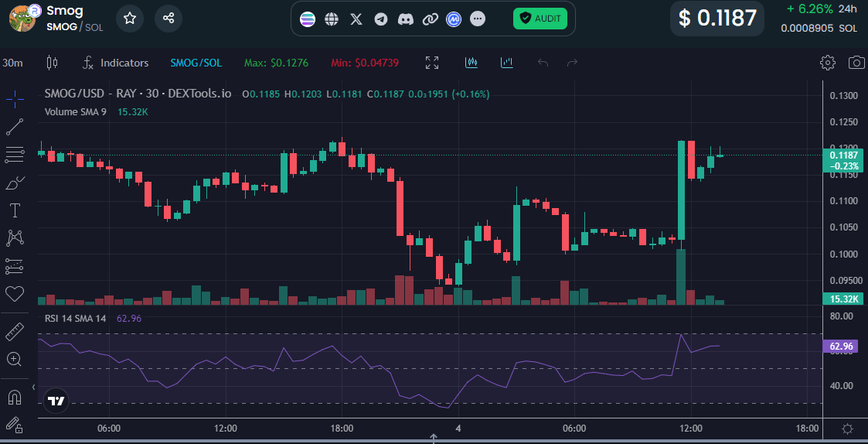
Task: Open the heart favorites icons tool
Action: [15, 294]
